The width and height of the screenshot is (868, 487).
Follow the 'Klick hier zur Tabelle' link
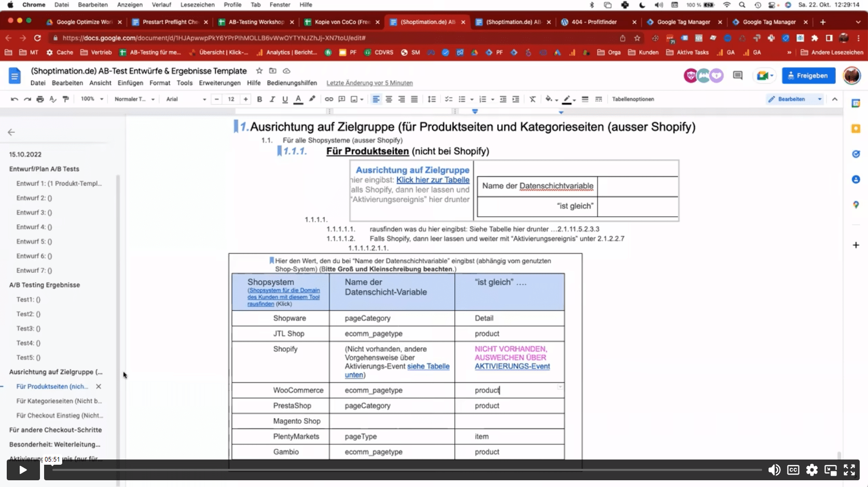point(433,180)
